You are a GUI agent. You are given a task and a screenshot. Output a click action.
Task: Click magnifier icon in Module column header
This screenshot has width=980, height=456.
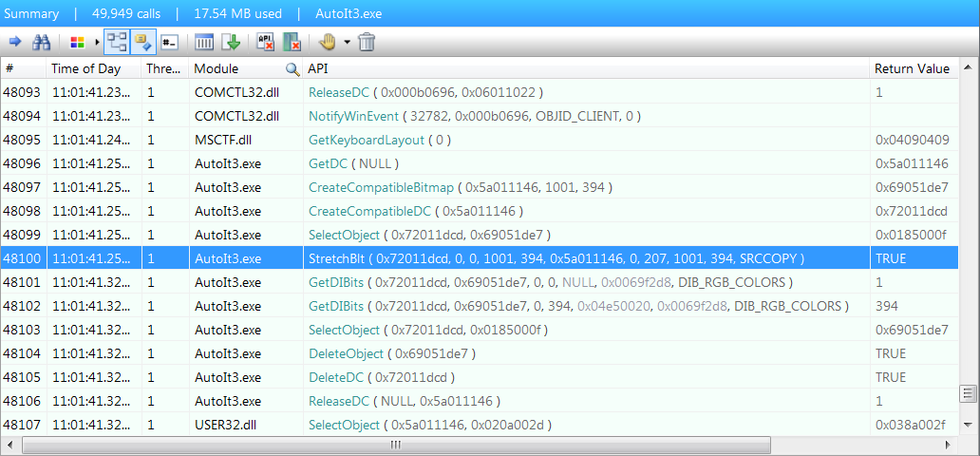(293, 69)
